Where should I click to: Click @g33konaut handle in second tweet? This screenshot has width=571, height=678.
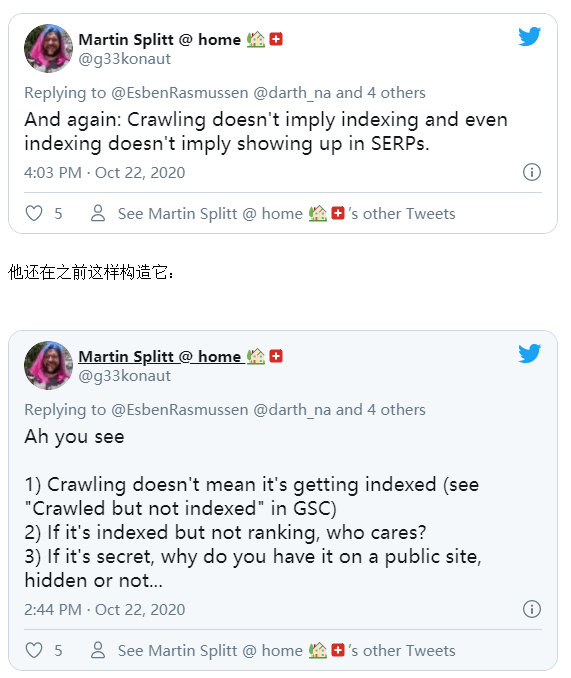(x=124, y=376)
